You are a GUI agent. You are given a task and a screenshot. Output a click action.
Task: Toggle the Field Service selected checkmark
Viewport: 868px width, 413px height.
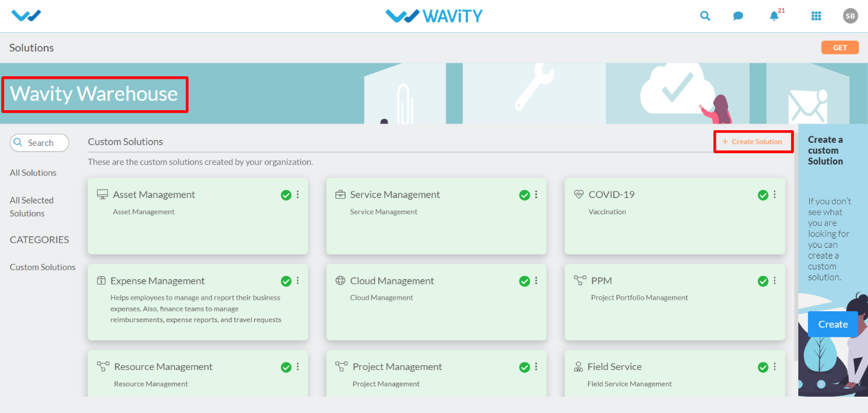click(763, 367)
